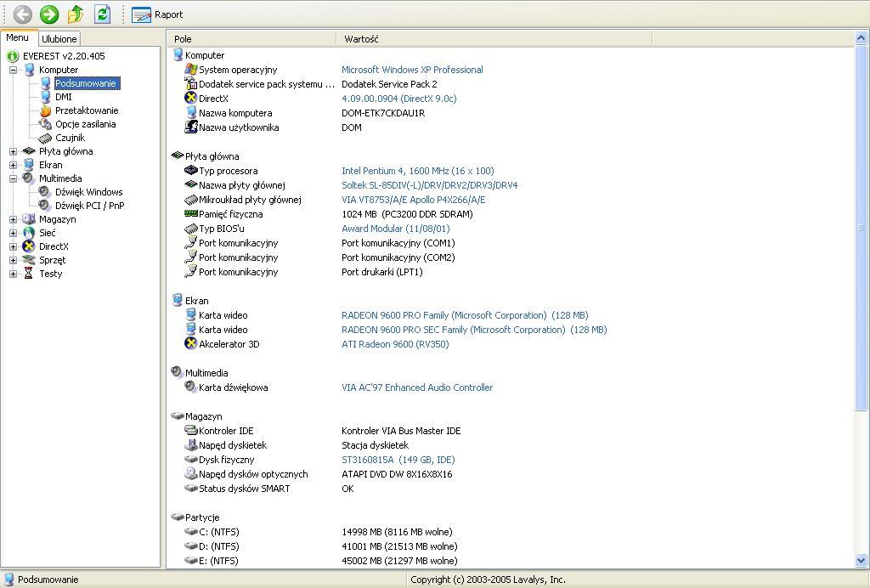Switch to the Ulubione tab
Viewport: 870px width, 588px height.
59,39
